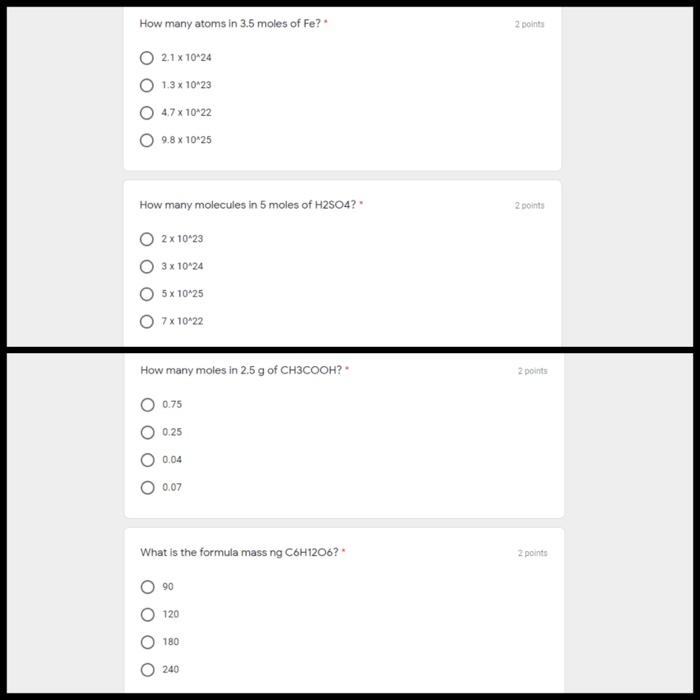700x700 pixels.
Task: Select the 0.07 radio option
Action: 147,488
